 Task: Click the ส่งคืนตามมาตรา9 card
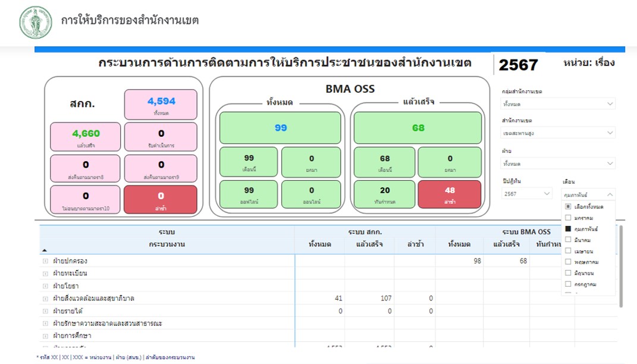point(161,168)
